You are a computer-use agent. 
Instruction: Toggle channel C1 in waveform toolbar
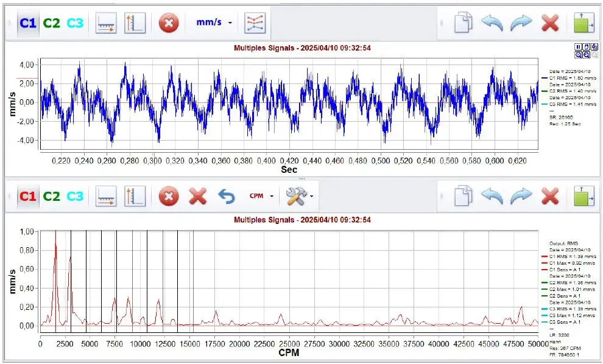click(27, 23)
